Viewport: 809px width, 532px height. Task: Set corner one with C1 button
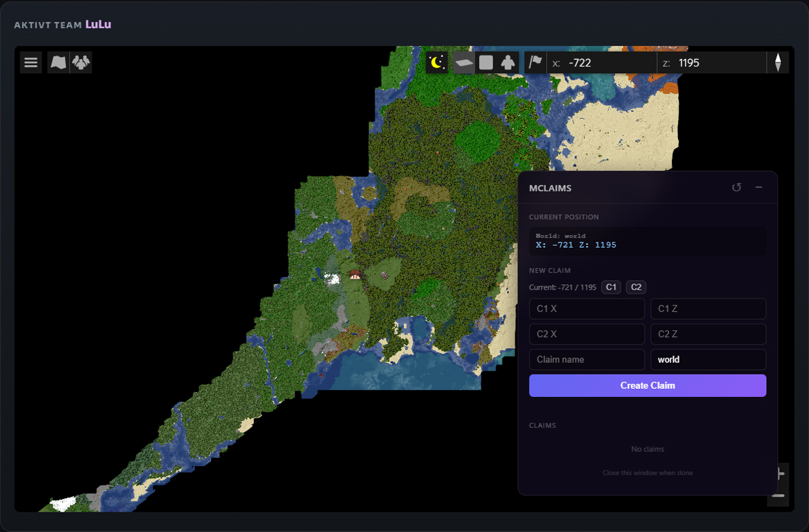(x=611, y=288)
